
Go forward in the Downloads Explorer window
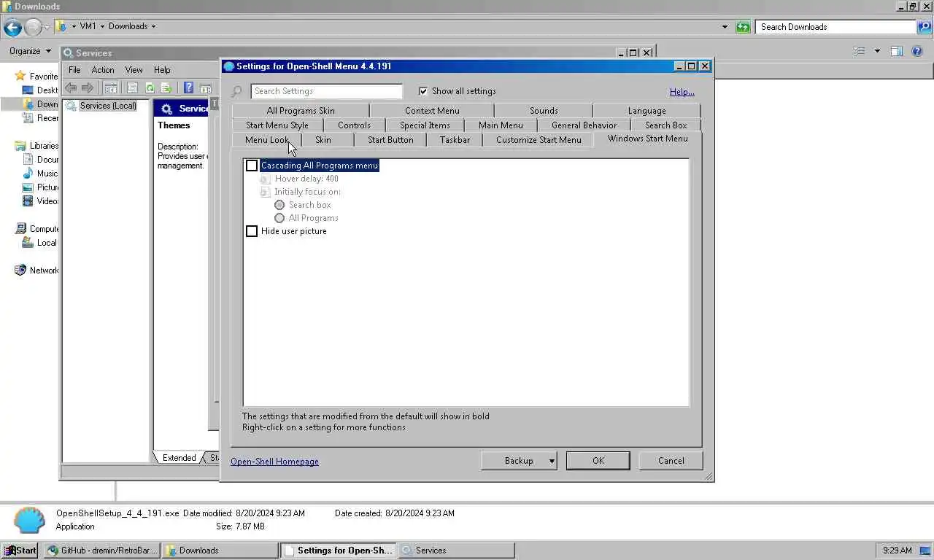coord(34,27)
